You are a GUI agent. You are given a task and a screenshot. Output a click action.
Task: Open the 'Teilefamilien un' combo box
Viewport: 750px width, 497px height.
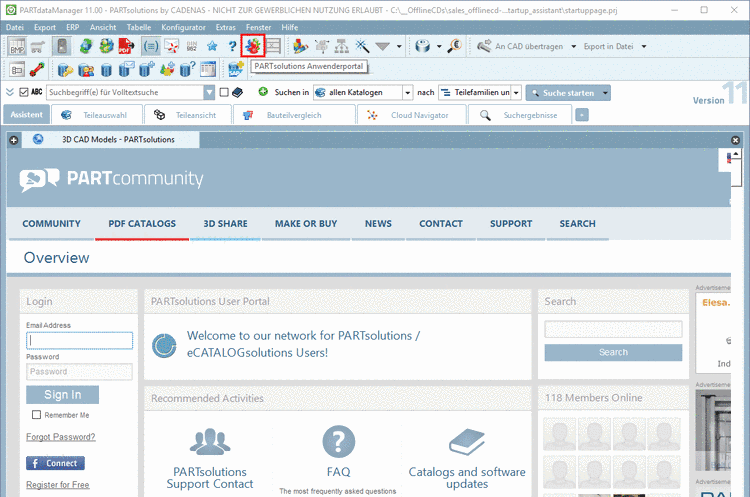480,92
